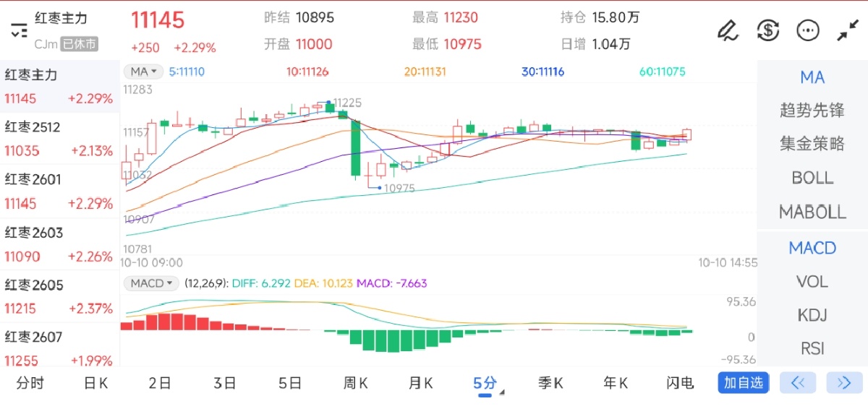Select the 2日 period tab
The width and height of the screenshot is (868, 409).
[x=160, y=383]
